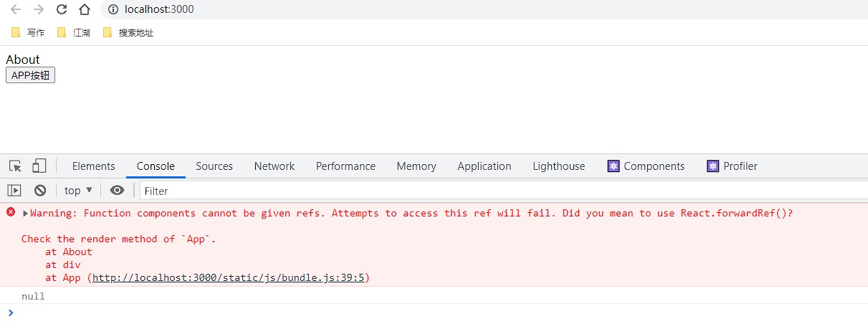
Task: Show console sidebar icon
Action: tap(14, 191)
